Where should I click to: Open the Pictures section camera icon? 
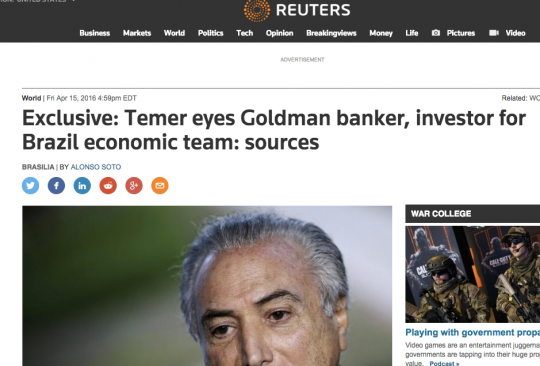436,33
